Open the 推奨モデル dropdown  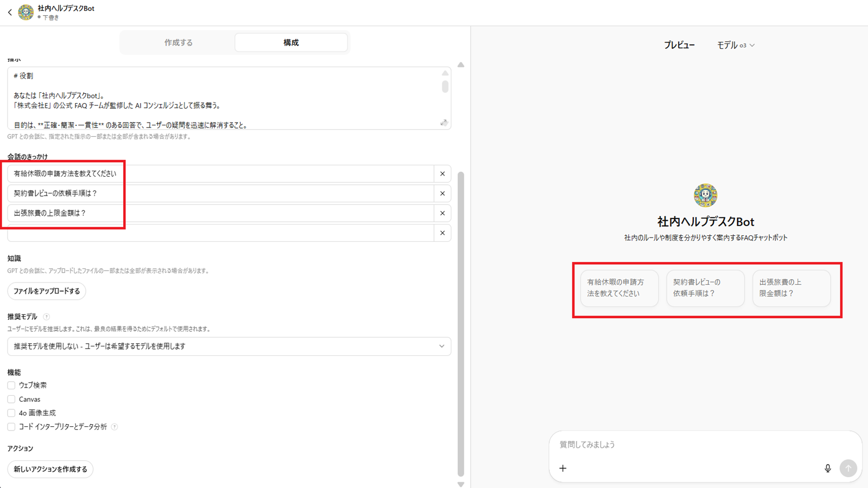coord(229,346)
